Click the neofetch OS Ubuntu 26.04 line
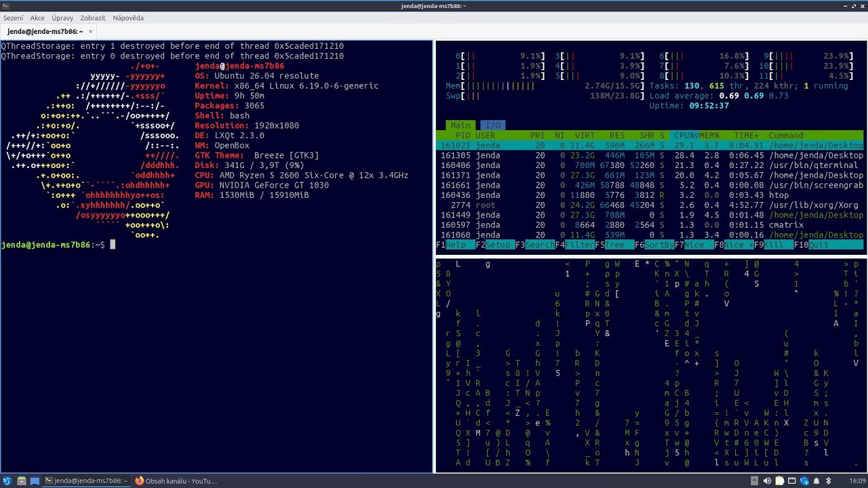The width and height of the screenshot is (868, 488). 257,76
